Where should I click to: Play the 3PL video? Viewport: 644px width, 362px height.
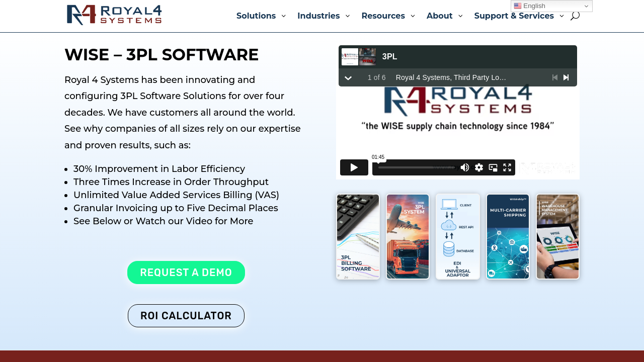(354, 167)
